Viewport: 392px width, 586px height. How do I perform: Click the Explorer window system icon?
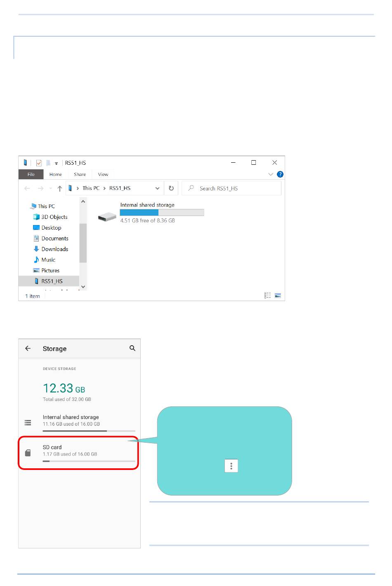coord(25,163)
